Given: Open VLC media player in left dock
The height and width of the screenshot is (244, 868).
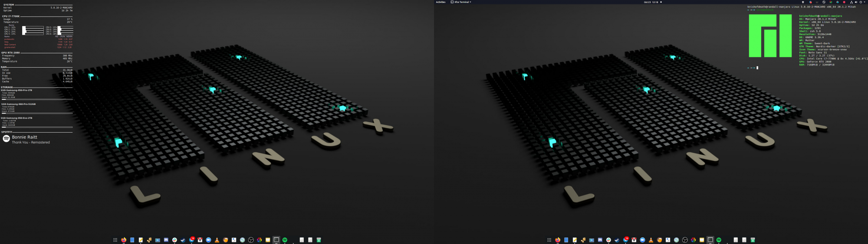Looking at the screenshot, I should (x=217, y=240).
